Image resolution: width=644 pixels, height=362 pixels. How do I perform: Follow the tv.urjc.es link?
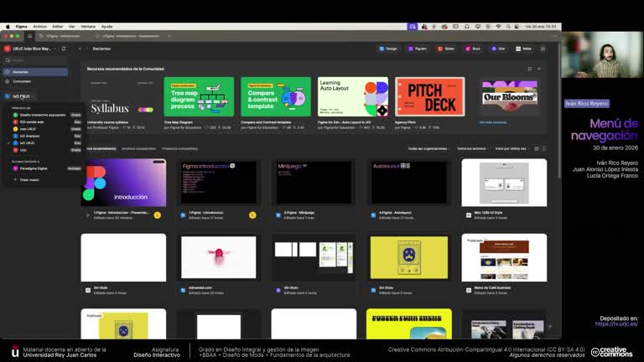pyautogui.click(x=616, y=323)
